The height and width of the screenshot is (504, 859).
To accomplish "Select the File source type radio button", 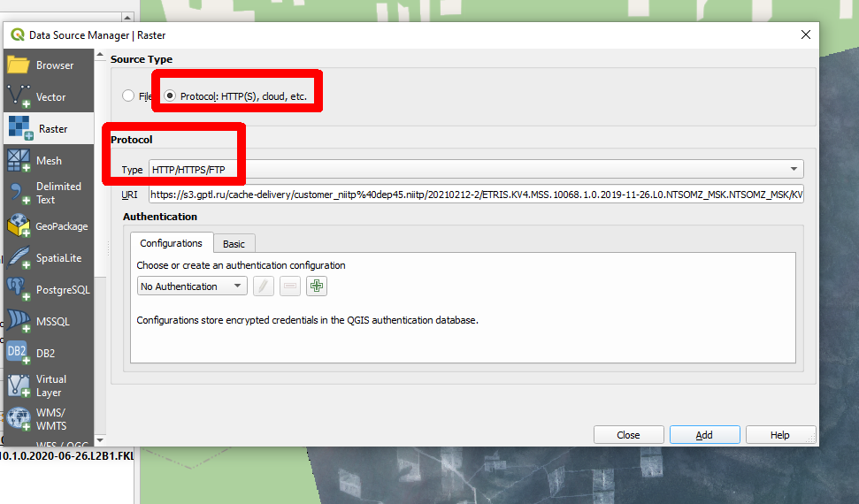I will pyautogui.click(x=128, y=95).
